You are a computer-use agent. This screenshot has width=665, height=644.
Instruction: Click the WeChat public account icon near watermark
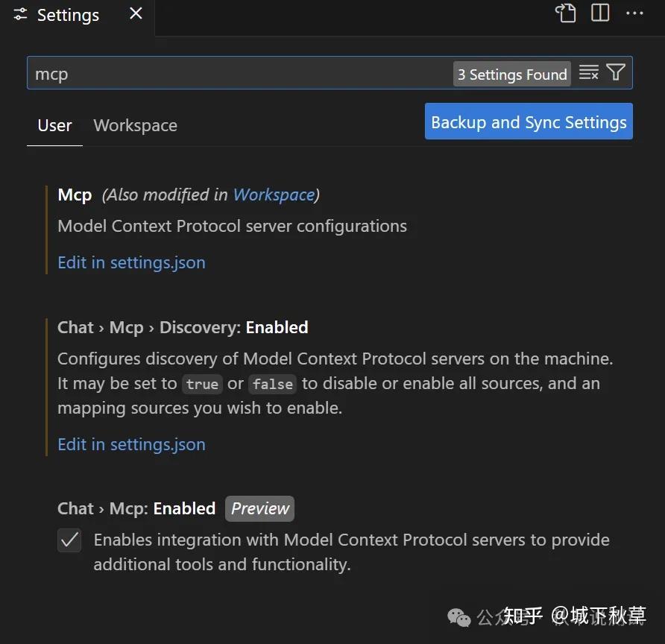click(457, 617)
